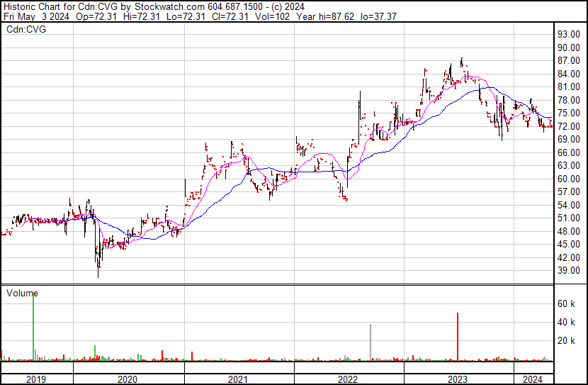Click the 39.00 price axis label
This screenshot has height=385, width=588.
coord(569,271)
